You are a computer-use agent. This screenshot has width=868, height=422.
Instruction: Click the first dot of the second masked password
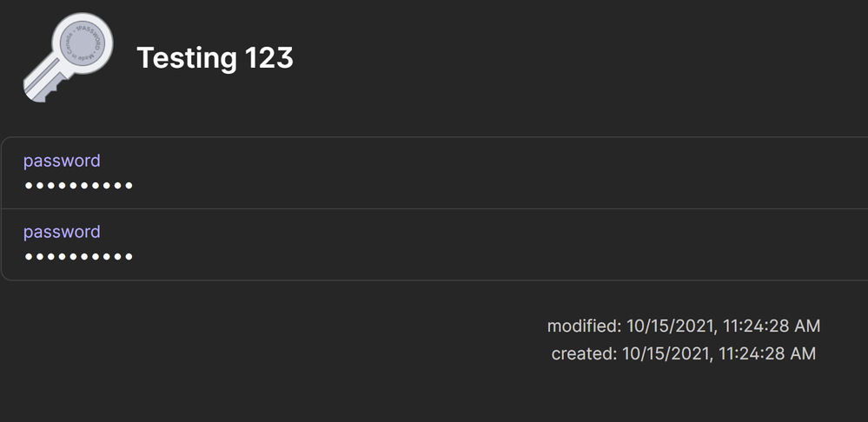(x=28, y=257)
